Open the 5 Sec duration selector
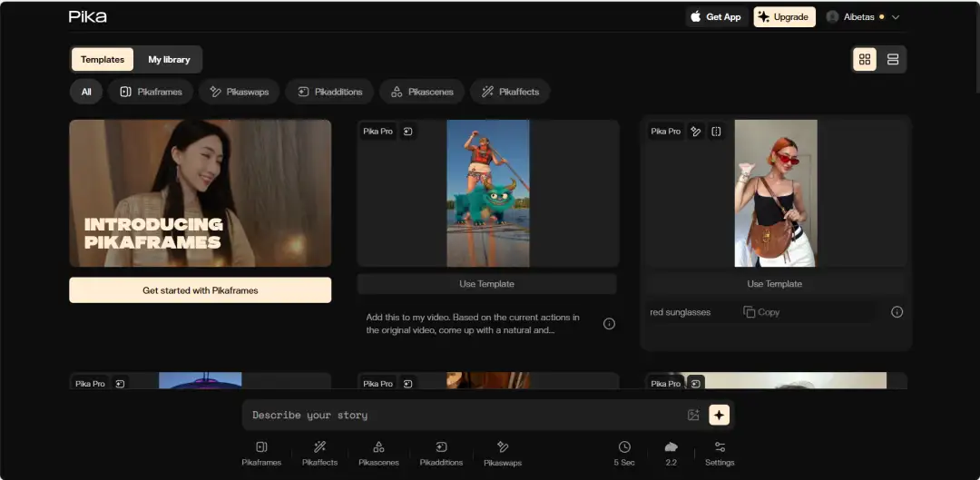 [x=624, y=454]
